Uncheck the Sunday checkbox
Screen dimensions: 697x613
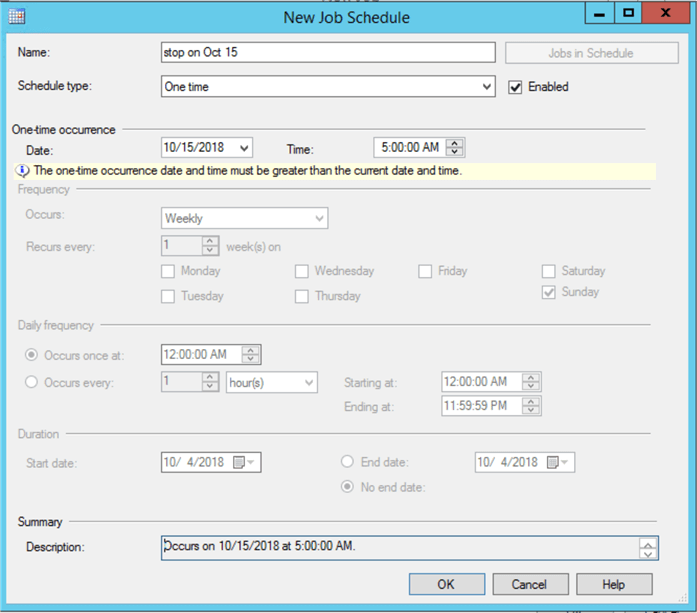[549, 292]
